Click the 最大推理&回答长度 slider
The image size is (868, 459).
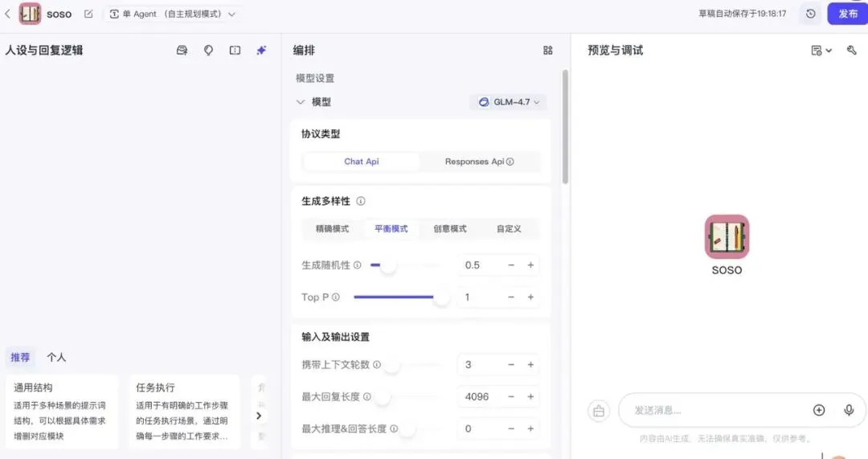420,429
